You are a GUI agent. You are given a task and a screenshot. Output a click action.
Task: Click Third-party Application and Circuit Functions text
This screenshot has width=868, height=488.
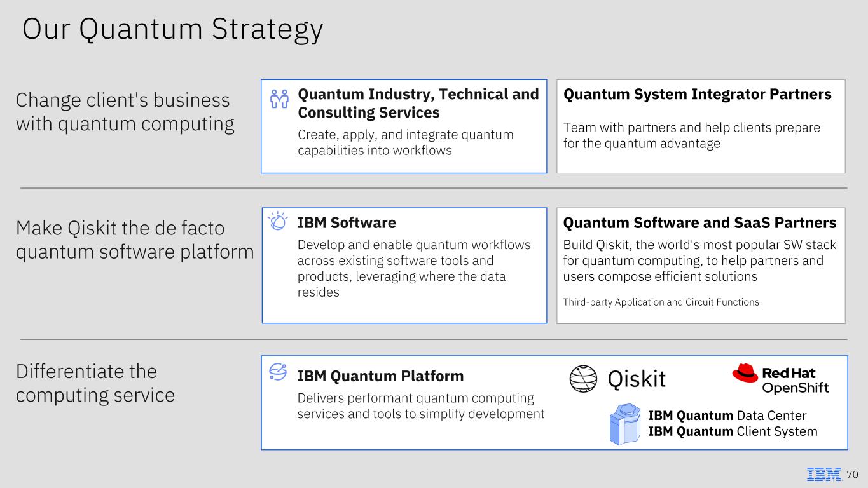pyautogui.click(x=661, y=302)
